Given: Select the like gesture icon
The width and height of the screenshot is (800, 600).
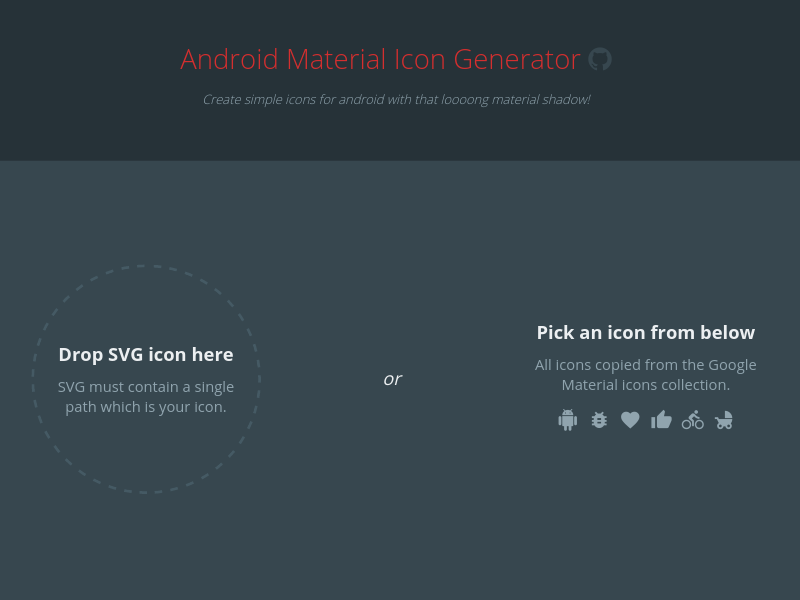Looking at the screenshot, I should (x=662, y=420).
